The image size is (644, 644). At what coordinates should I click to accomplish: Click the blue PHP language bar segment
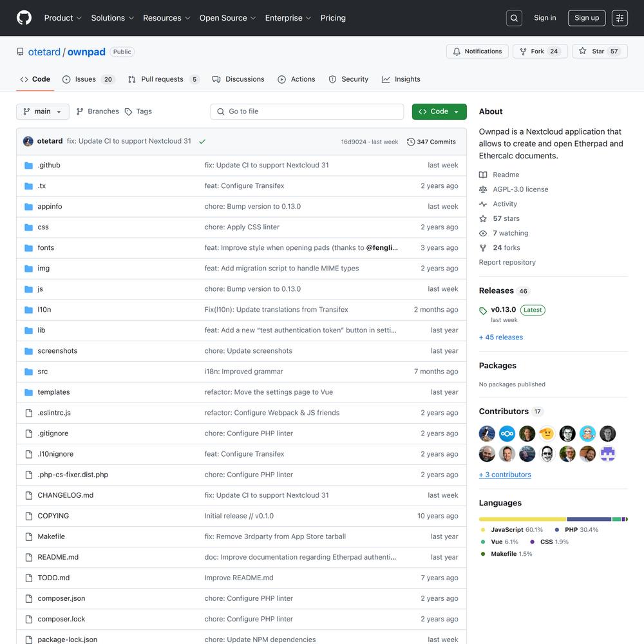pos(589,520)
